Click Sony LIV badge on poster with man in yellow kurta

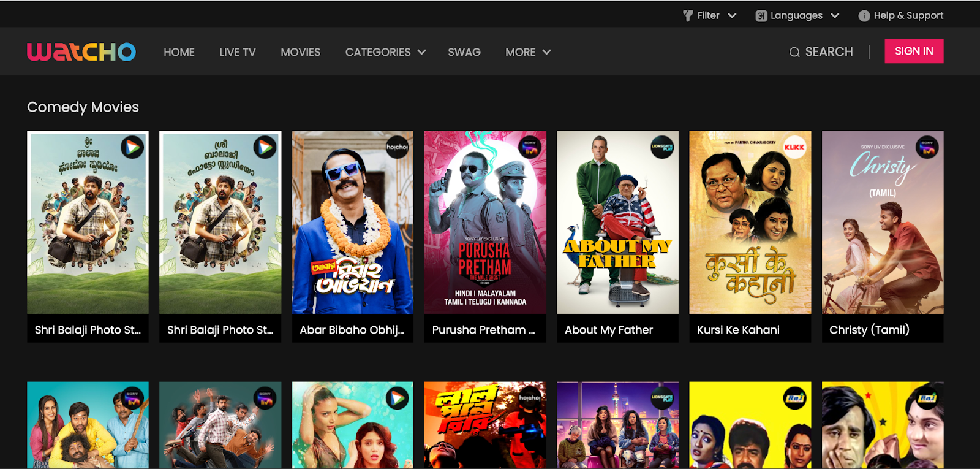132,398
